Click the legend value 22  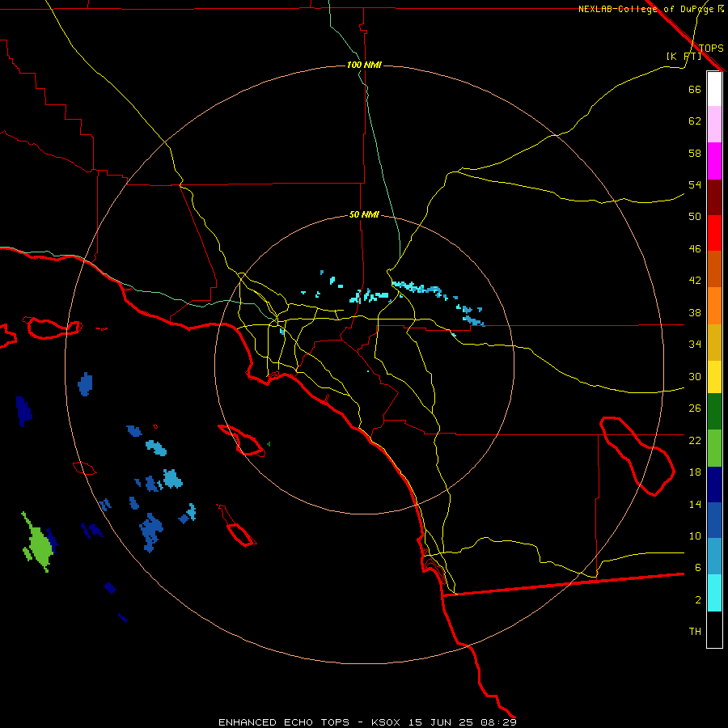(x=695, y=440)
